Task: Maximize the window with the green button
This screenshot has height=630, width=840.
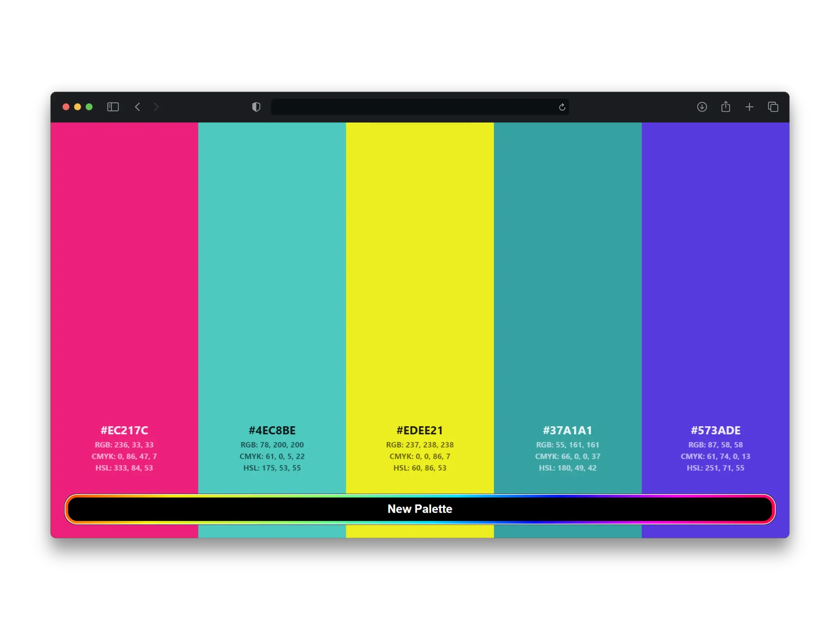Action: 89,107
